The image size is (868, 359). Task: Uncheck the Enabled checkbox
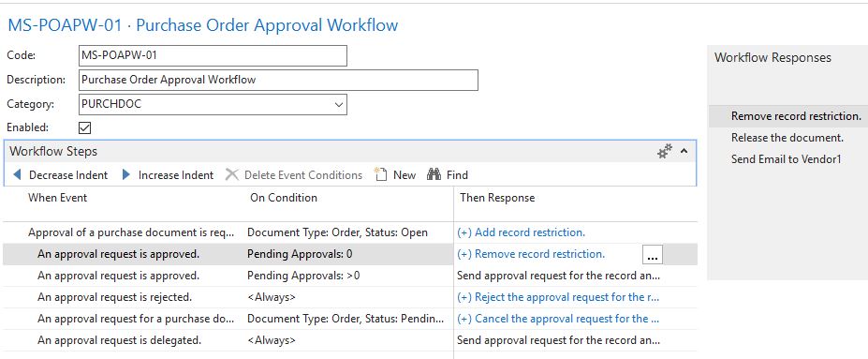(84, 128)
